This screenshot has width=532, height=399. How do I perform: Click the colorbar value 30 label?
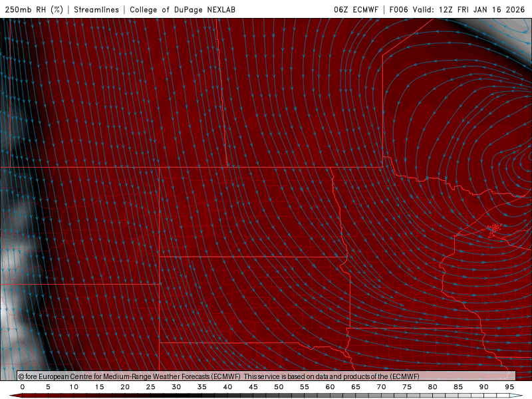point(176,387)
